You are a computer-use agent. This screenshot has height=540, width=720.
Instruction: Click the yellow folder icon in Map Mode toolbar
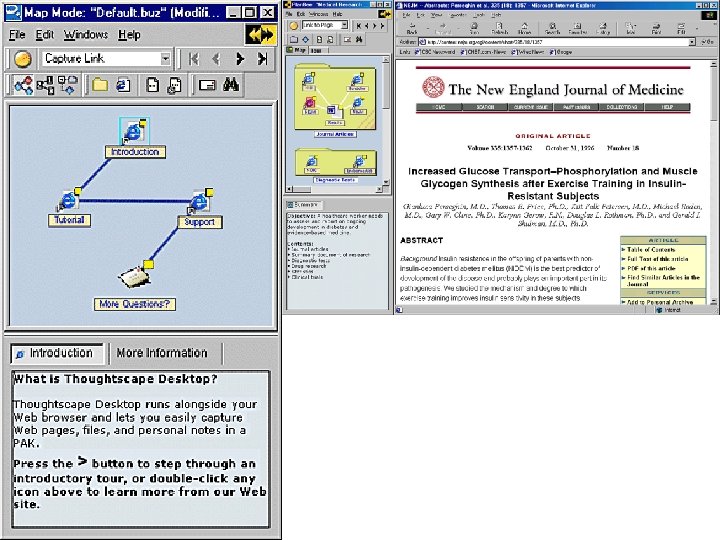(x=100, y=85)
